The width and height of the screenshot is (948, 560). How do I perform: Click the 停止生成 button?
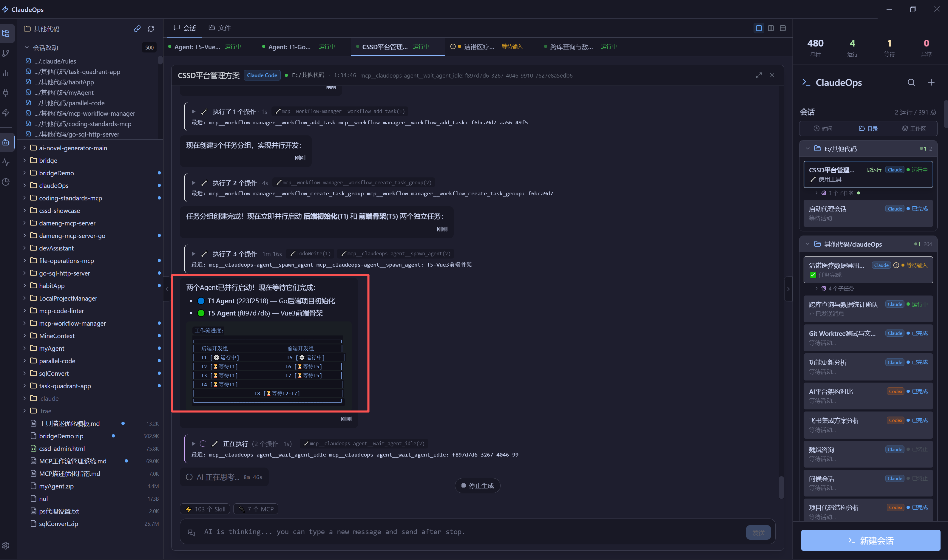tap(477, 486)
